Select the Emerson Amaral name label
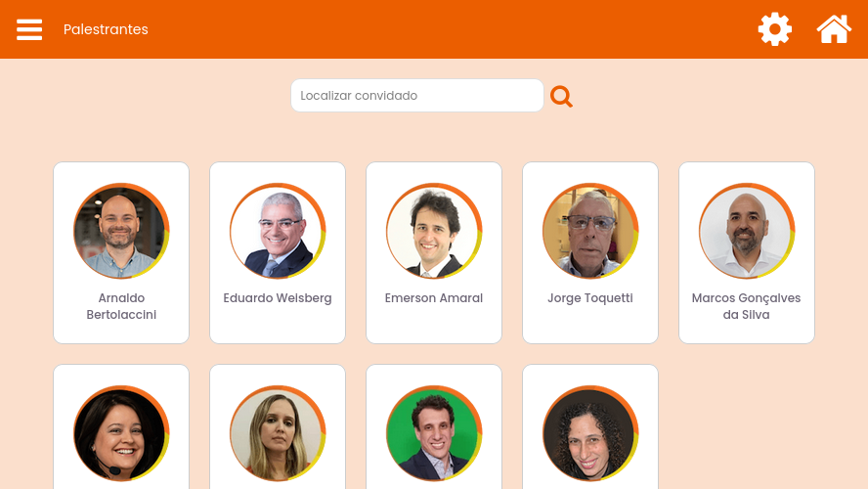868x489 pixels. [434, 298]
